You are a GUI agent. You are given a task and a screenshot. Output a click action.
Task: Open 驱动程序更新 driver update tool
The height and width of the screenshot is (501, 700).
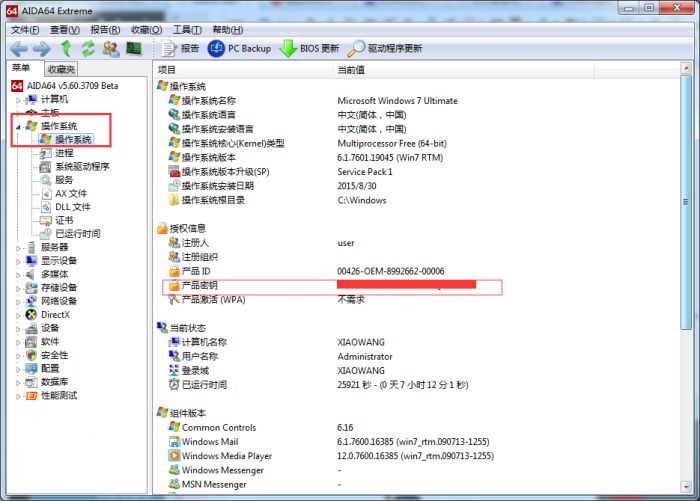tap(385, 48)
